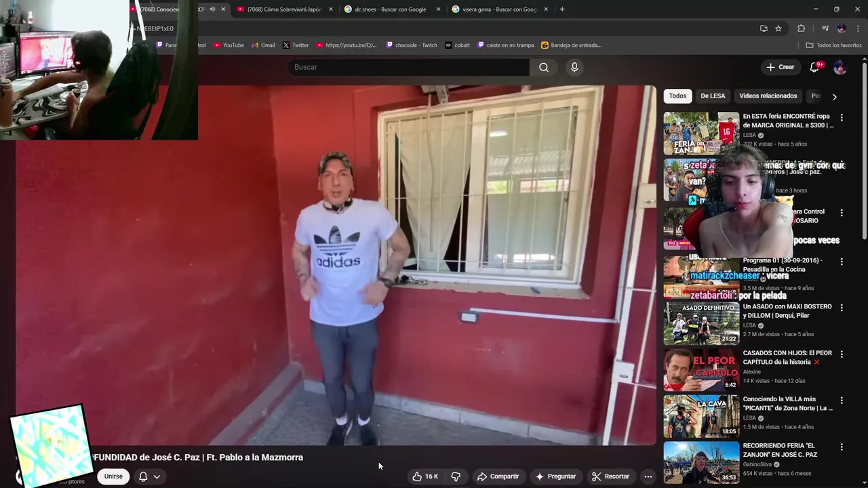The height and width of the screenshot is (488, 868).
Task: Open 'Bandeja de entrada...' bookmark
Action: click(571, 45)
